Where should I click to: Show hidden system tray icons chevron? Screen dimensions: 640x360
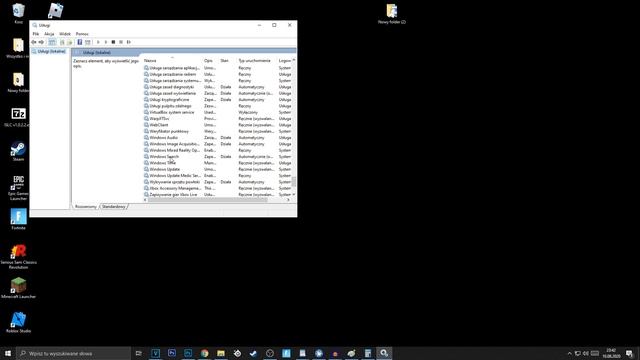[569, 353]
